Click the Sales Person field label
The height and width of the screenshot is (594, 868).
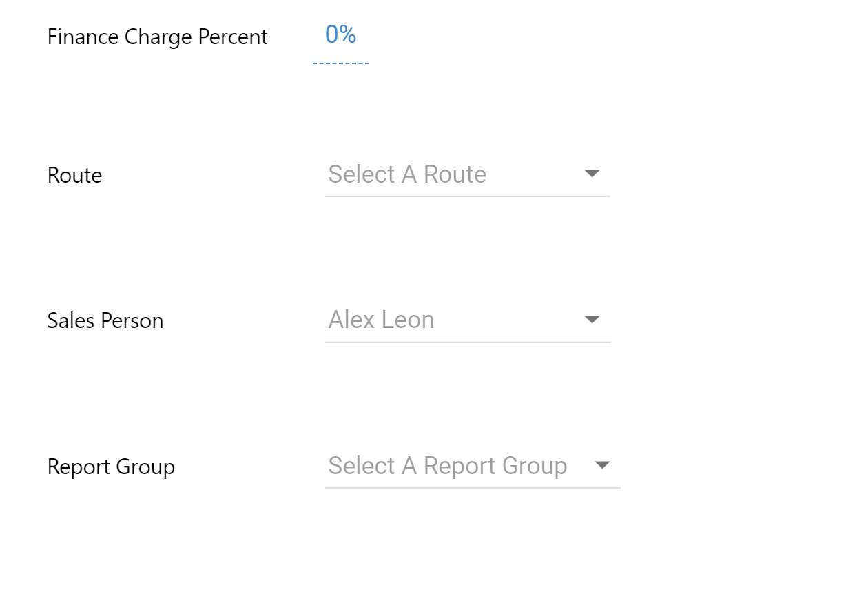[105, 320]
